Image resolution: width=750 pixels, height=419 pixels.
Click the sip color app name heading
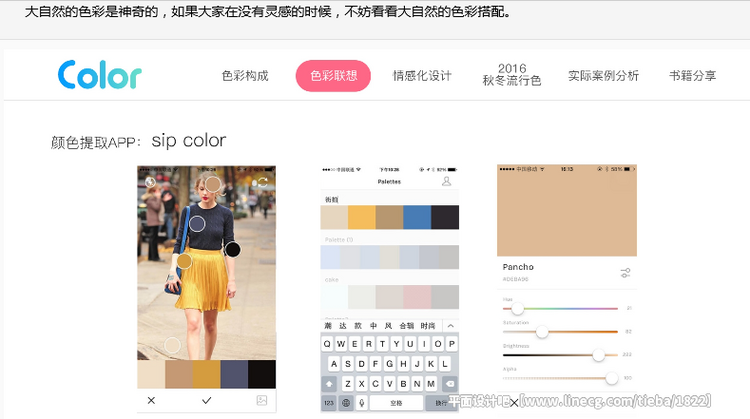(188, 141)
